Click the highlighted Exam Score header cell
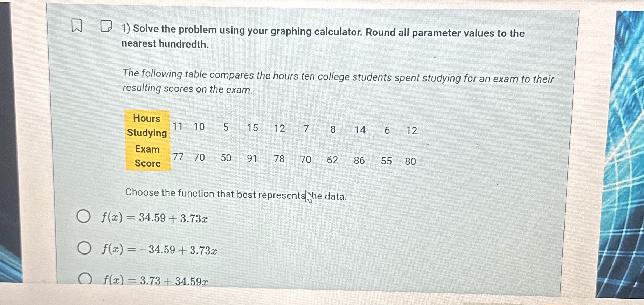Screen dimensions: 644x305 [x=147, y=156]
